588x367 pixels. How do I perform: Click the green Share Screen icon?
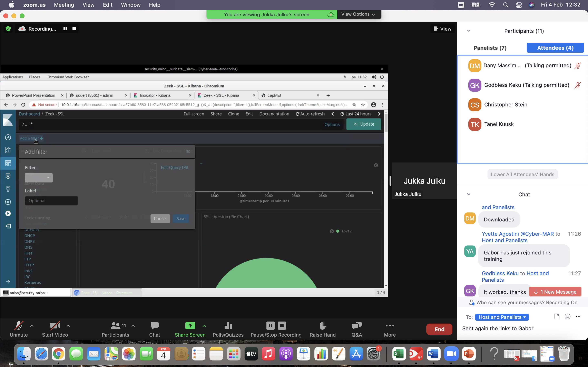190,326
